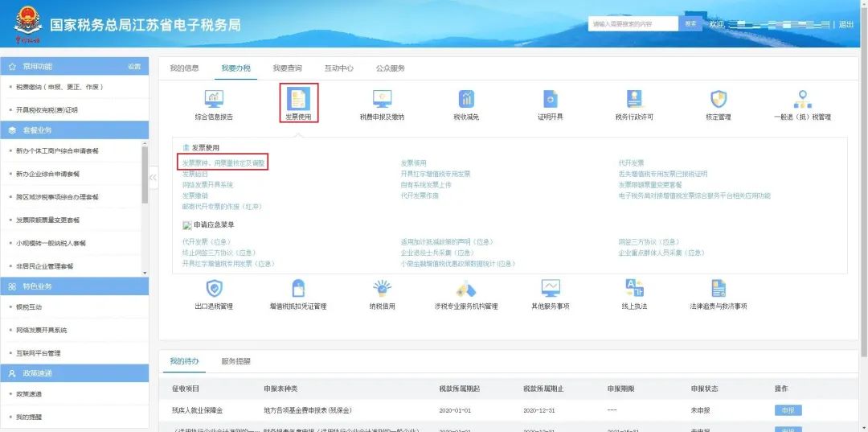The height and width of the screenshot is (432, 868).
Task: Switch to 公众服务 tab
Action: (x=391, y=68)
